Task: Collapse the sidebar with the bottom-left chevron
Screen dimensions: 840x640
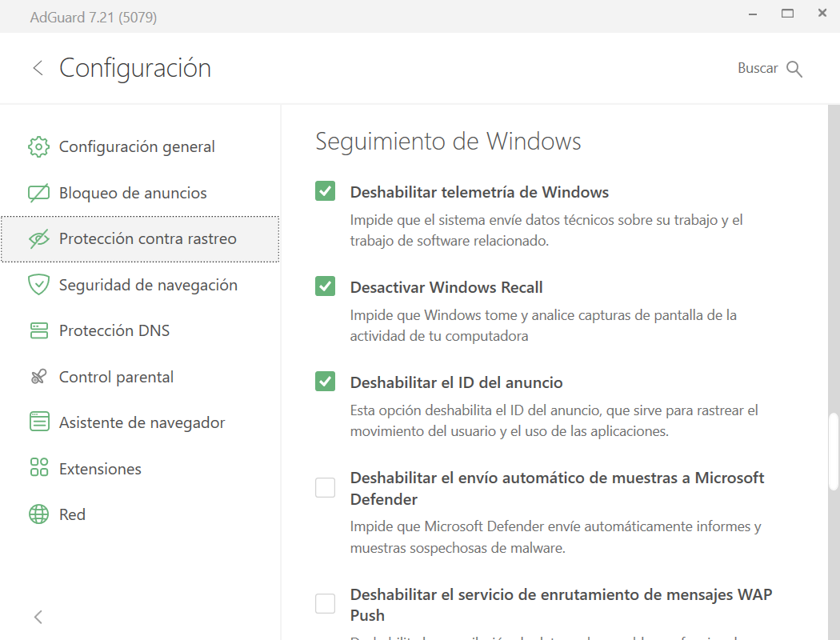Action: pos(38,617)
